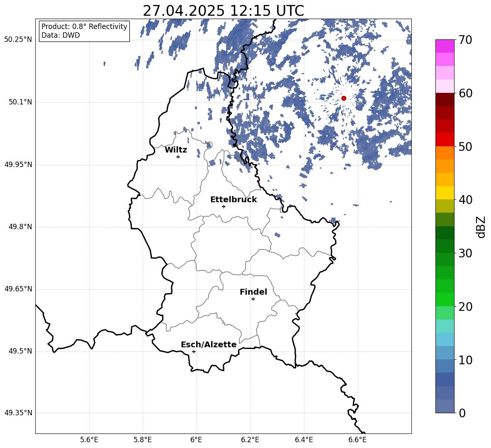Click the 6.2°E longitude label
The width and height of the screenshot is (491, 448).
click(250, 440)
